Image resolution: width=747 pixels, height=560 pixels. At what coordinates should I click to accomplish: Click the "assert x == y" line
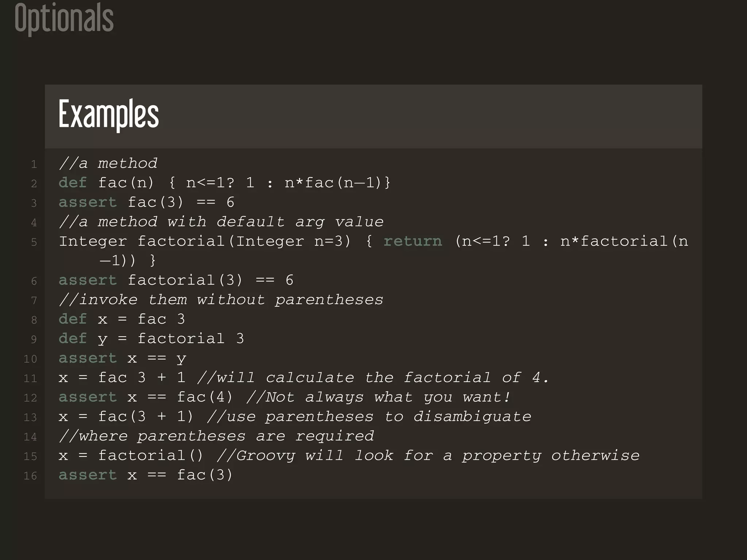(122, 358)
